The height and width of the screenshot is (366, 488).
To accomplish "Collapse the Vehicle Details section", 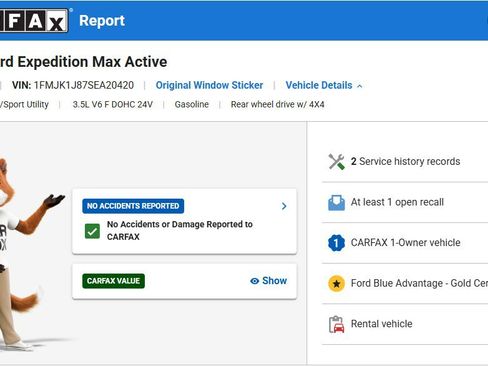I will pyautogui.click(x=324, y=85).
